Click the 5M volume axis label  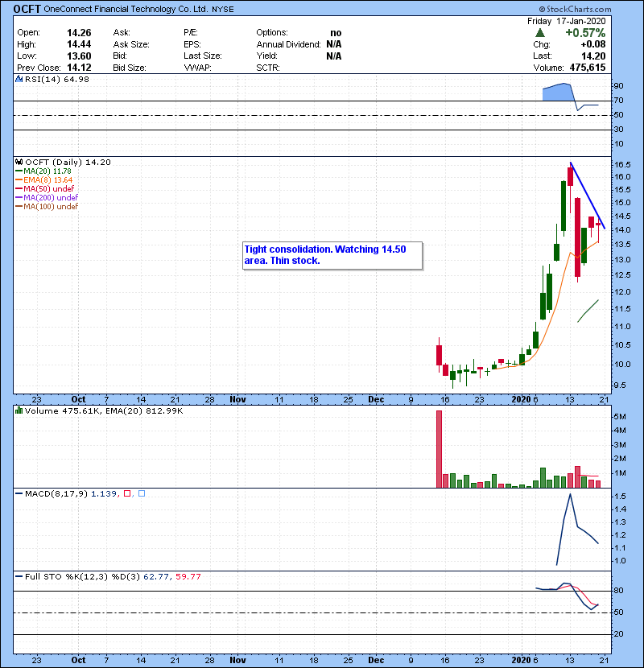(620, 416)
